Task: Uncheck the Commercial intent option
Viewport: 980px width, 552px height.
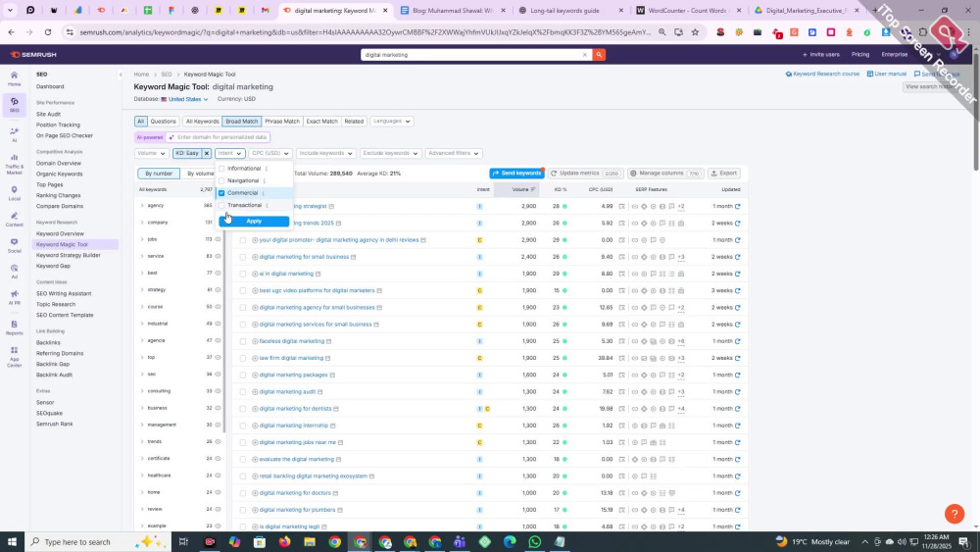Action: coord(221,193)
